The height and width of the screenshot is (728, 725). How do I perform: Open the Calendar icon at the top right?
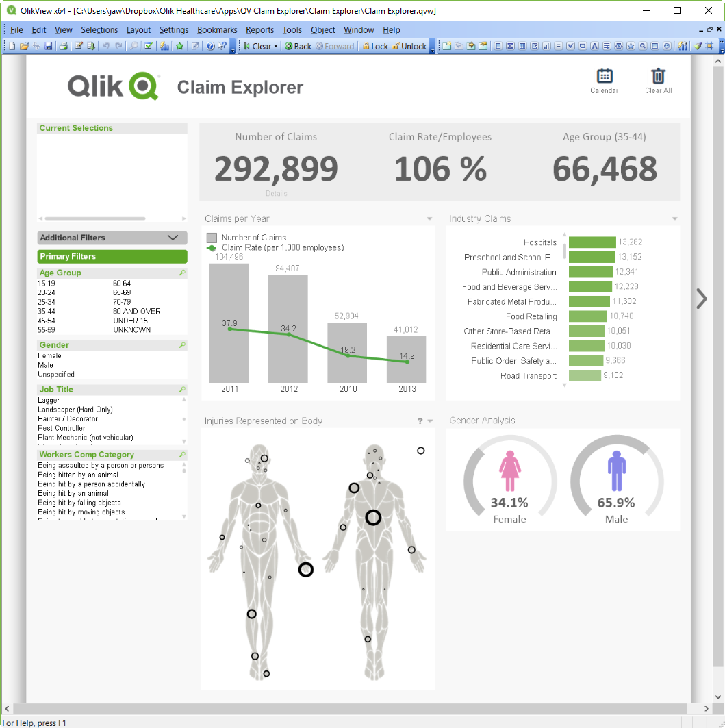tap(604, 77)
